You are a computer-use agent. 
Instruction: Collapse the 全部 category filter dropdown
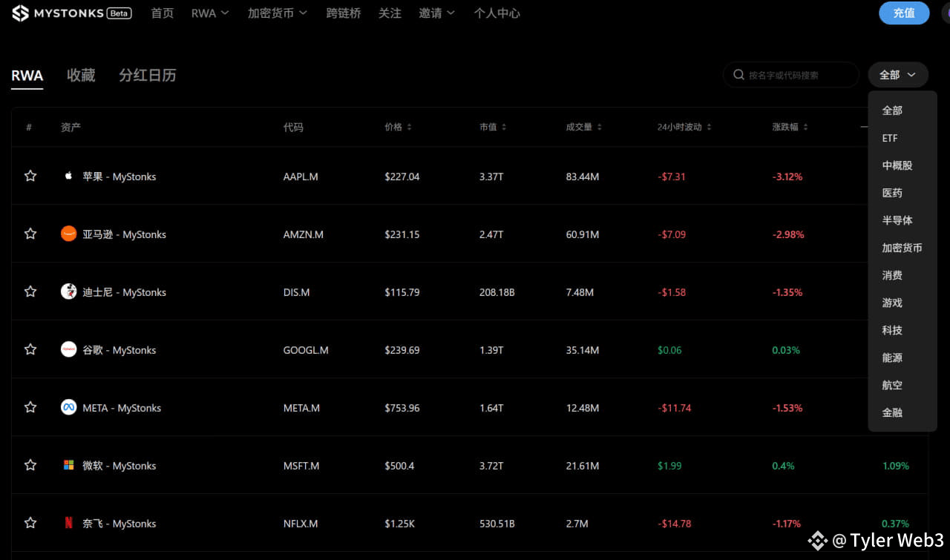coord(898,75)
